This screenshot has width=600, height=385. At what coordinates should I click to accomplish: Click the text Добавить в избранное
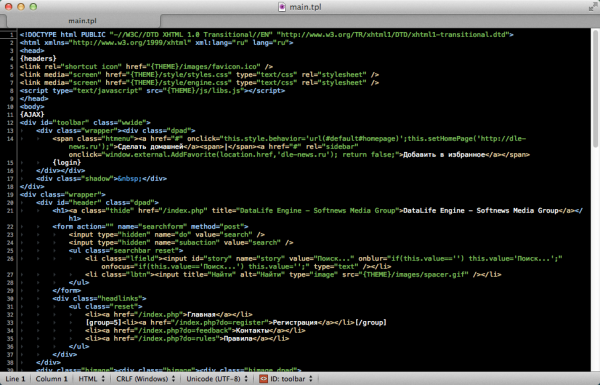(x=444, y=155)
